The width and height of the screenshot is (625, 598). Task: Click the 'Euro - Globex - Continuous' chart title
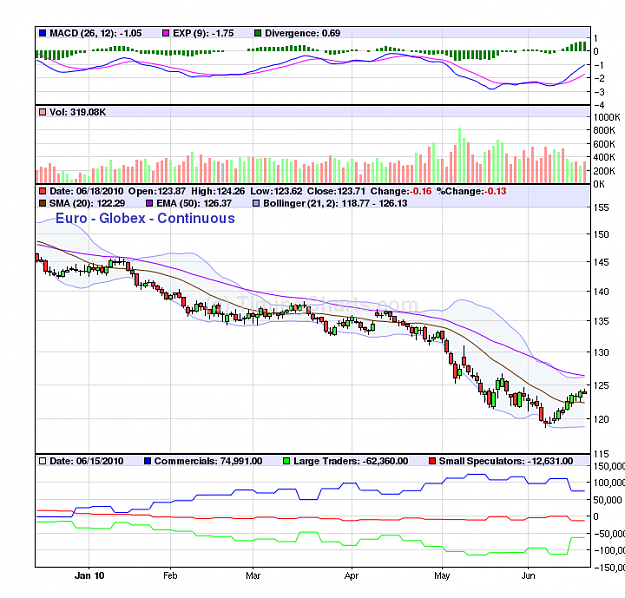click(145, 218)
